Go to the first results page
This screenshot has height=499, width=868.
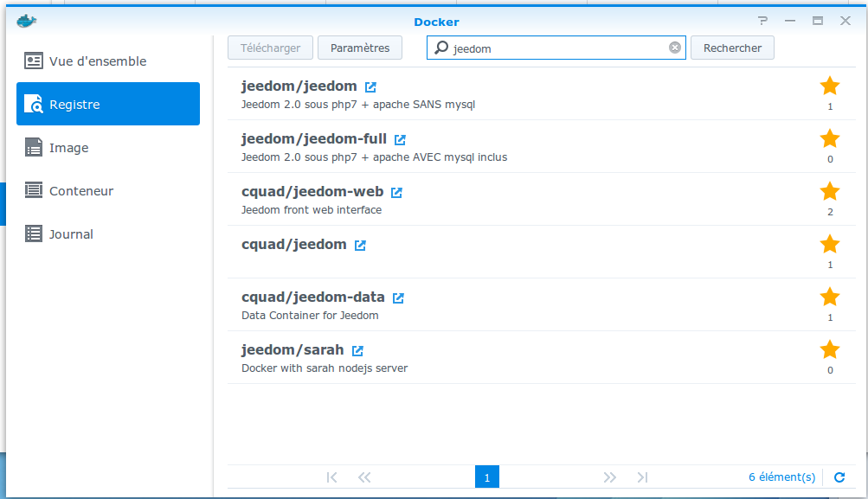pyautogui.click(x=331, y=477)
